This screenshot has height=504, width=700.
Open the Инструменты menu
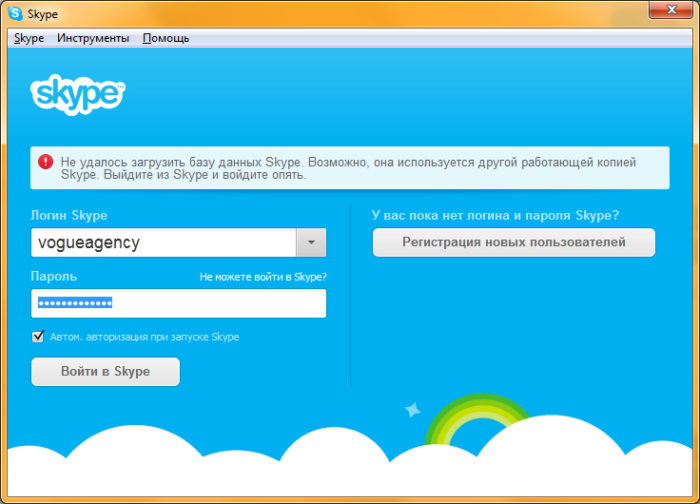point(93,38)
